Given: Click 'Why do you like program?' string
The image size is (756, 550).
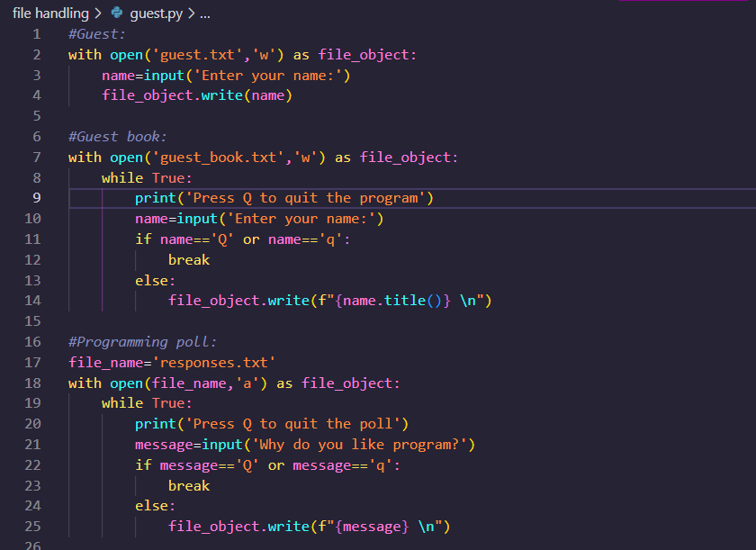Looking at the screenshot, I should pyautogui.click(x=360, y=445).
